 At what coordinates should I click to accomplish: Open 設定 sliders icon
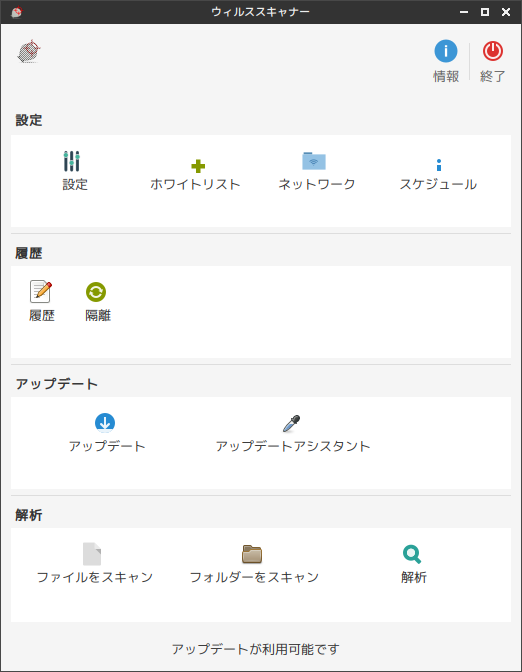pyautogui.click(x=72, y=161)
